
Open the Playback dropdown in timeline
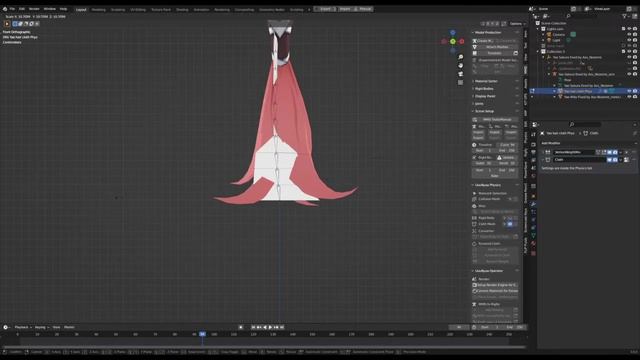[23, 327]
